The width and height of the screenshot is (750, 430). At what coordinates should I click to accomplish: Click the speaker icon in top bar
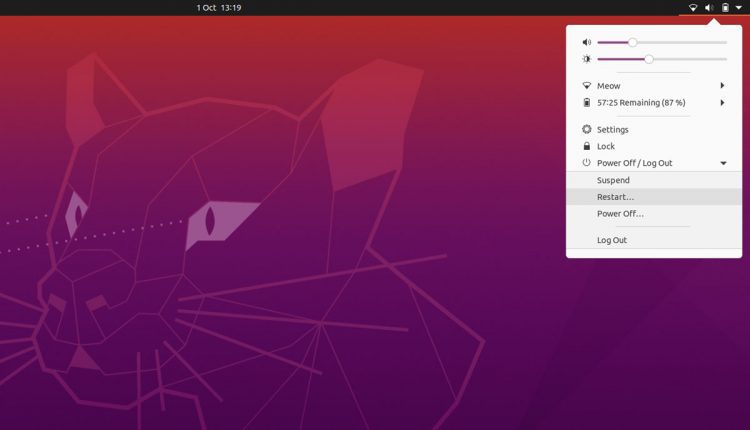tap(709, 8)
